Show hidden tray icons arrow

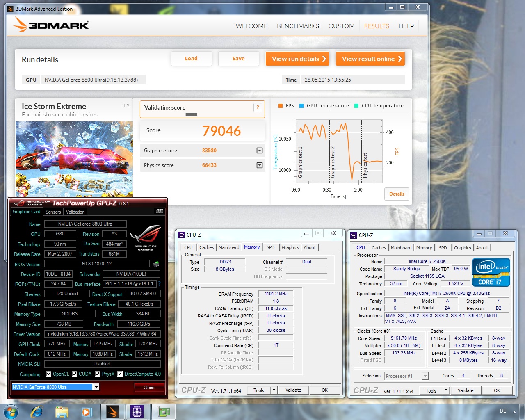pos(514,411)
